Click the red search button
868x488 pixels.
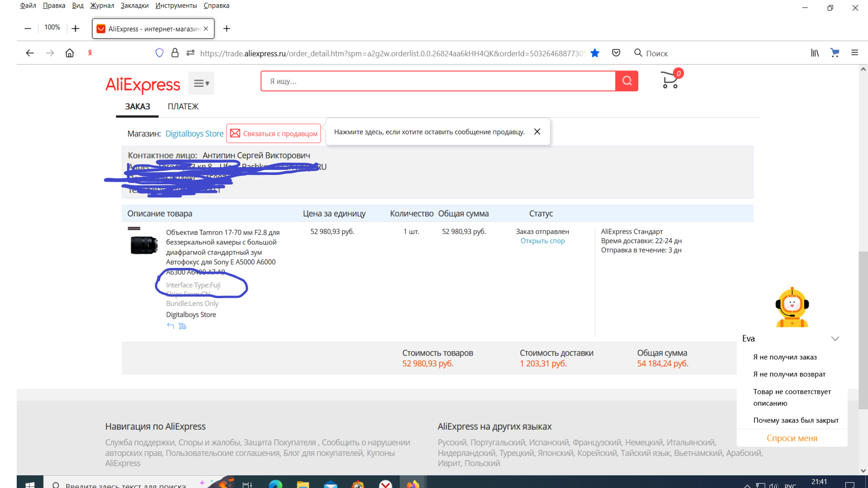click(627, 81)
